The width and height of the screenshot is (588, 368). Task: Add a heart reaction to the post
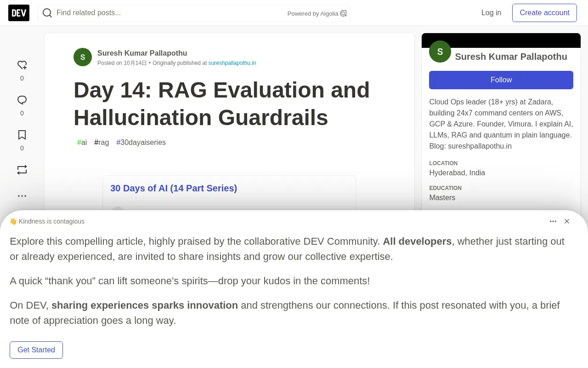(x=22, y=65)
